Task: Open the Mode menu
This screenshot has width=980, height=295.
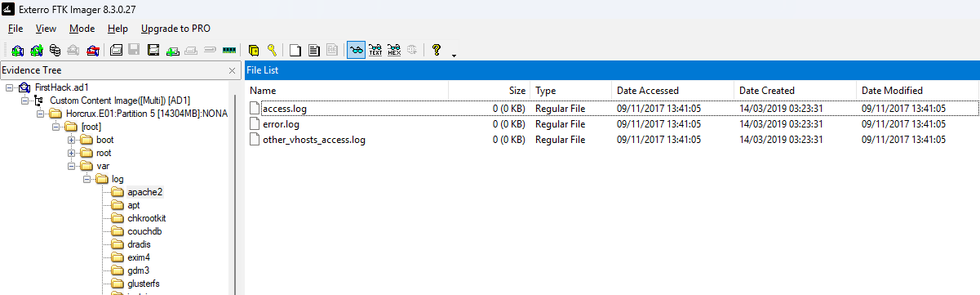Action: (82, 29)
